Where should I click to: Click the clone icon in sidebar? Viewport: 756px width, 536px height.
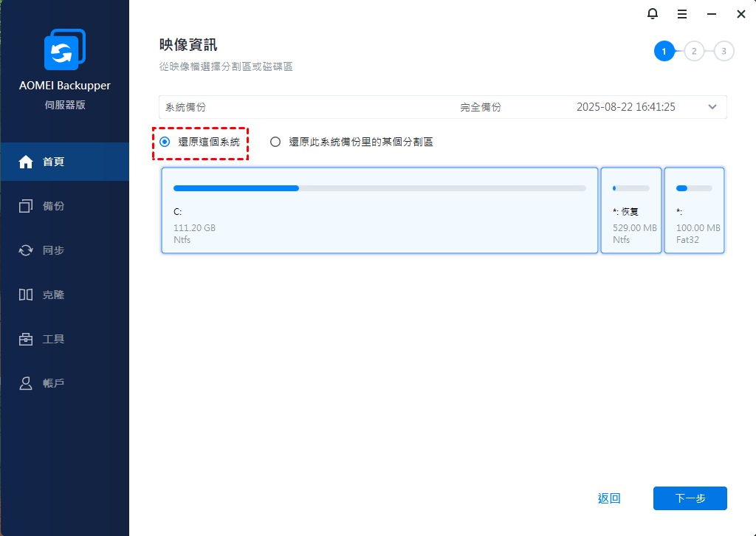[x=26, y=295]
